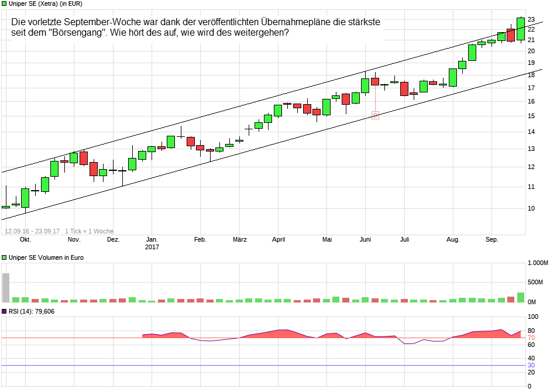550x392 pixels.
Task: Click the green Volumen legend square
Action: [x=4, y=257]
